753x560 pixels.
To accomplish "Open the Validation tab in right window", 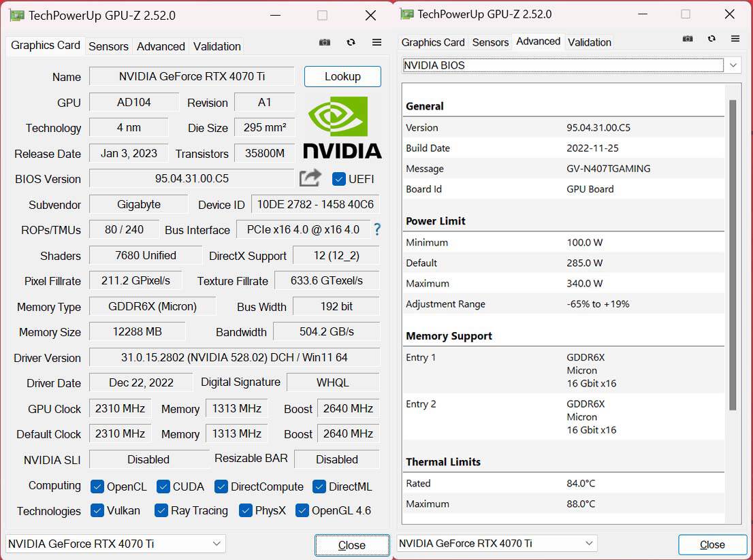I will (x=589, y=42).
